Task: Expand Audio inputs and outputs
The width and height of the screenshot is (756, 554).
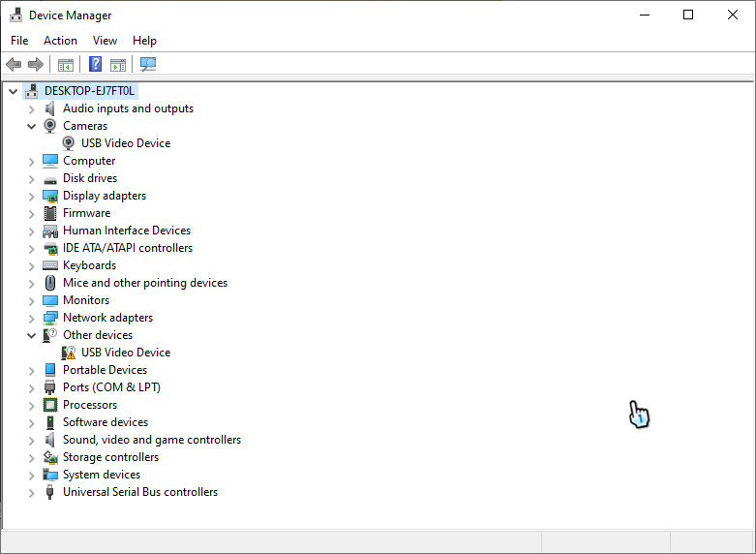Action: coord(31,109)
